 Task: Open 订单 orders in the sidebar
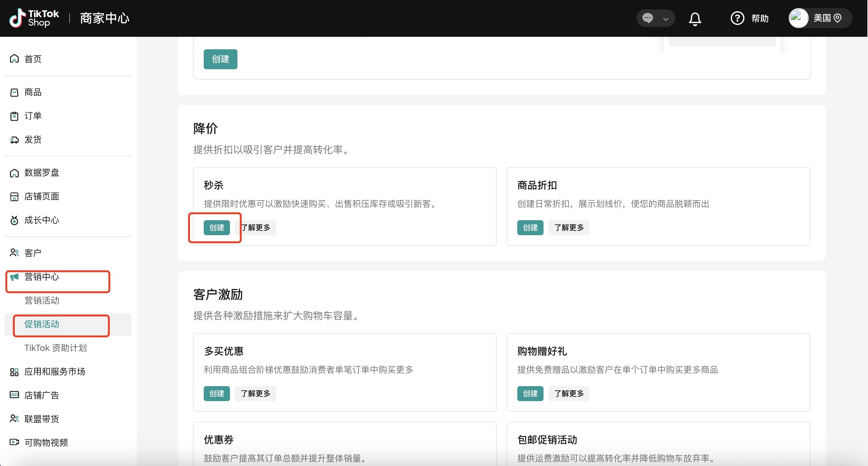[x=33, y=116]
